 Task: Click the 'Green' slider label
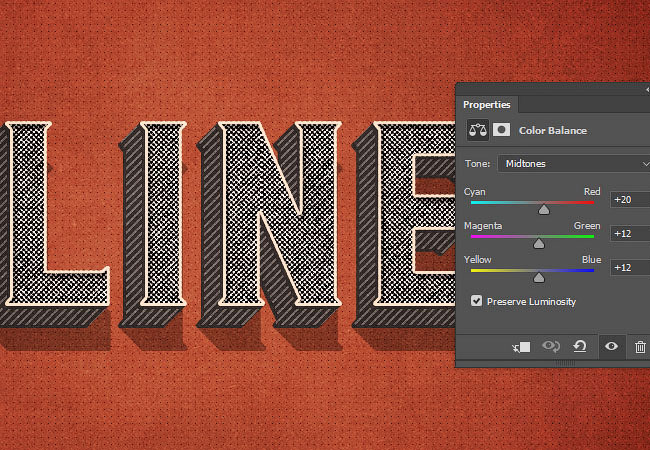click(x=587, y=225)
